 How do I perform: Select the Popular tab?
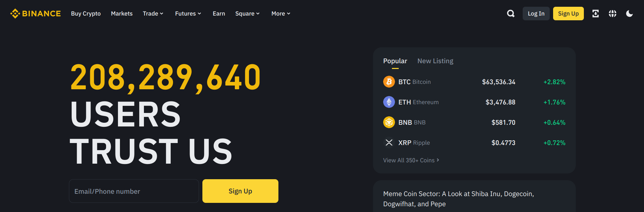click(x=395, y=61)
